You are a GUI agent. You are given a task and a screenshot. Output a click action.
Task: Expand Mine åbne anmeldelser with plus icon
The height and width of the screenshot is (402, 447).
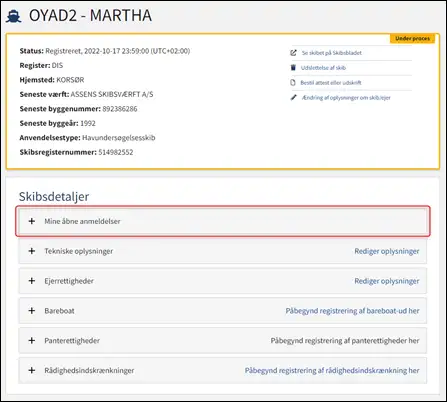32,221
